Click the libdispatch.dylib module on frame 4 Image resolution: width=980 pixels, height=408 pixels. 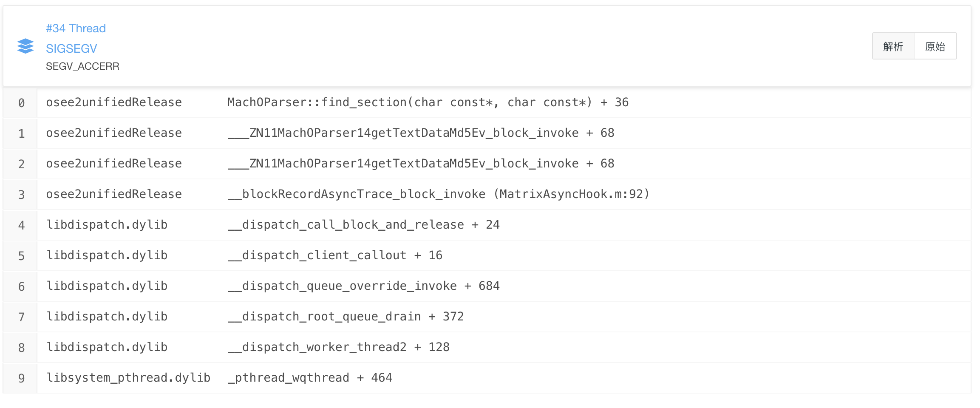tap(107, 224)
